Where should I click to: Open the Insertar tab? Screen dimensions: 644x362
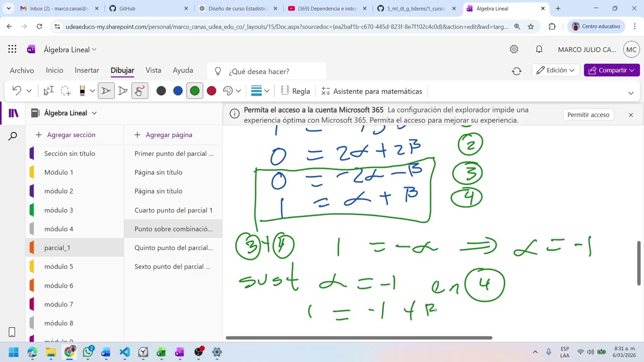[87, 70]
